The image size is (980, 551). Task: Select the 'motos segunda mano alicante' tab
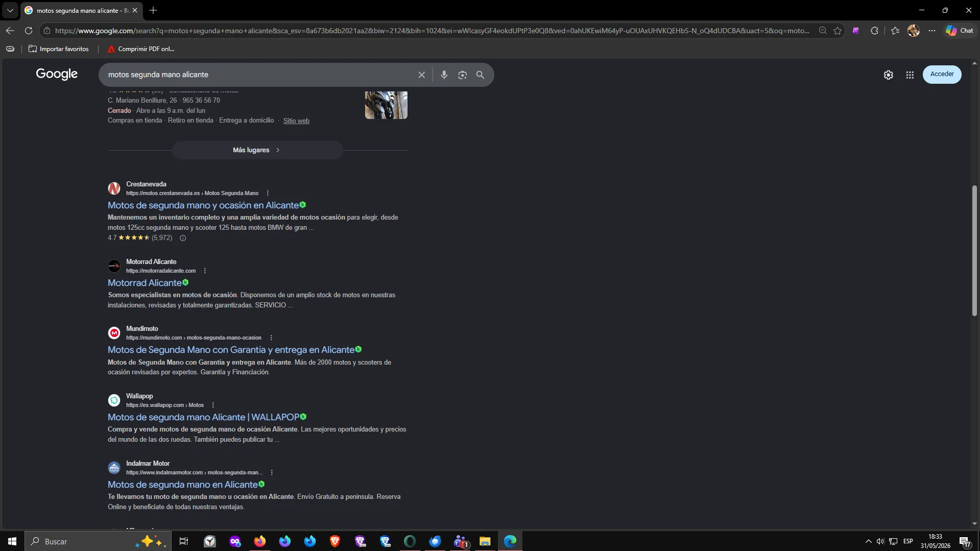click(x=82, y=10)
